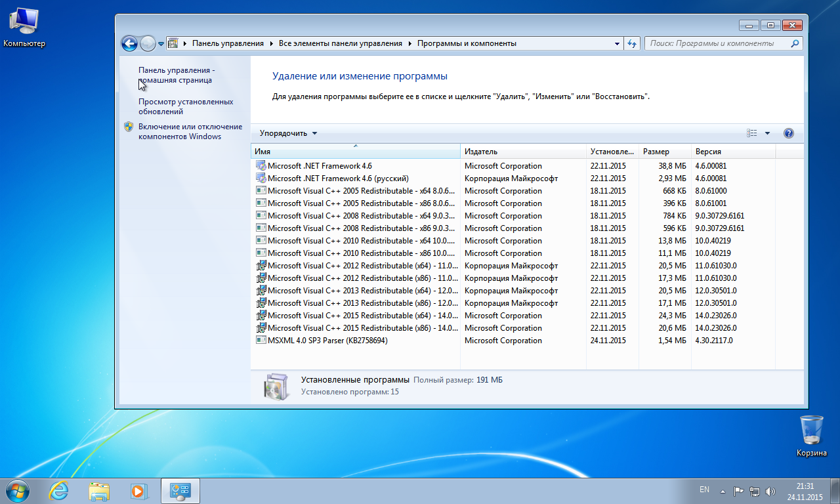The height and width of the screenshot is (504, 840).
Task: Click the back navigation arrow
Action: 129,43
